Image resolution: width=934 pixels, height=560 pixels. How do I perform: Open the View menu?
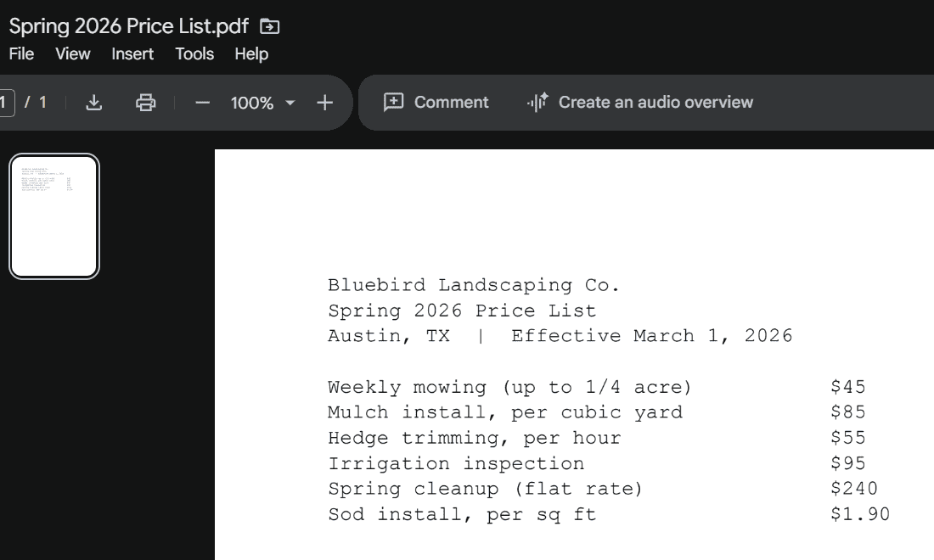[x=73, y=54]
